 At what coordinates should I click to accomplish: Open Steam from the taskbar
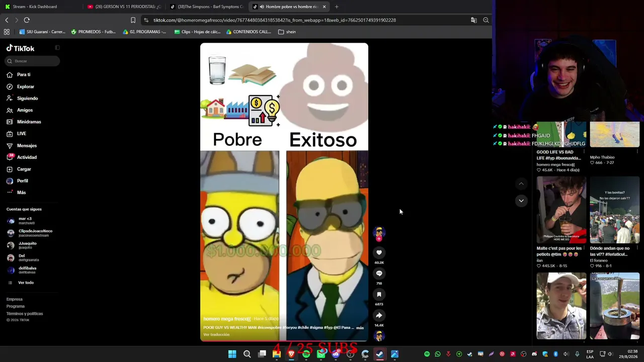380,354
